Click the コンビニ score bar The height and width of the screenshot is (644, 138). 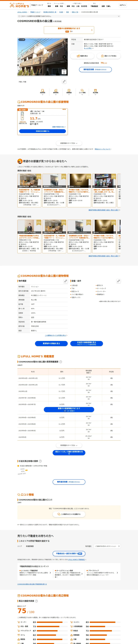click(x=105, y=622)
